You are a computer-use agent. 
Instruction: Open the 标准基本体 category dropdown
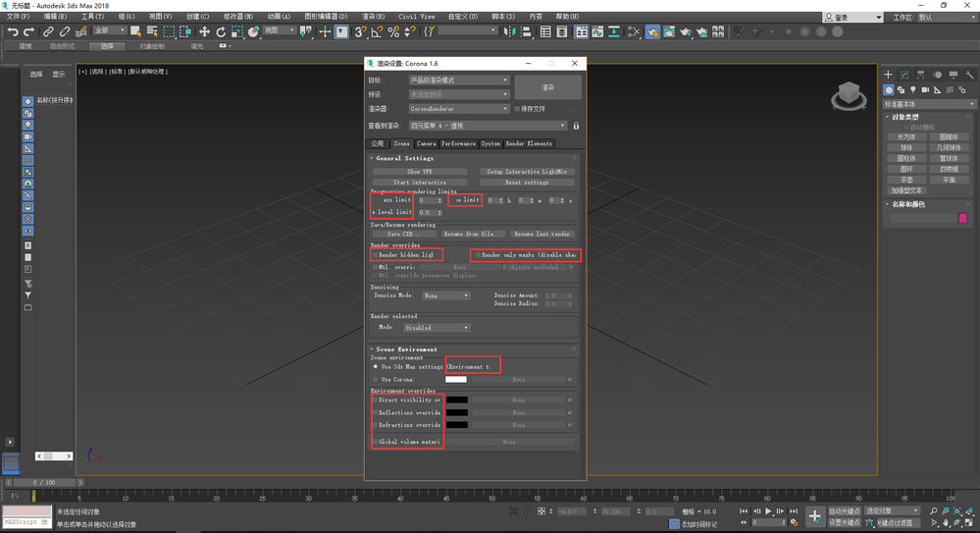point(929,104)
